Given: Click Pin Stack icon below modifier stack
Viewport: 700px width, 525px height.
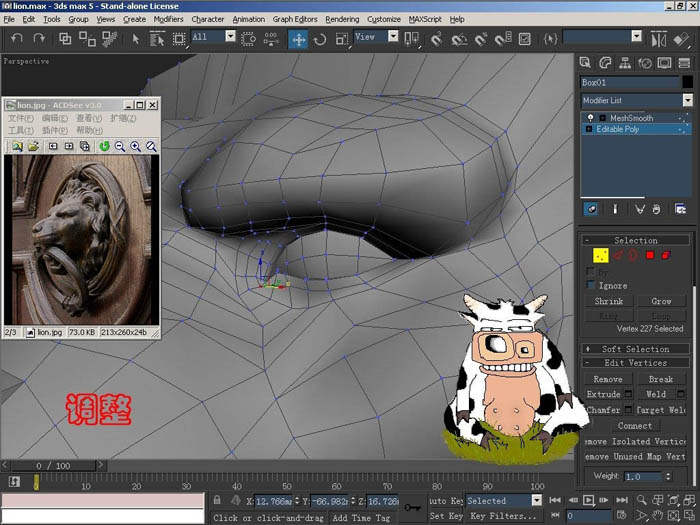Looking at the screenshot, I should coord(591,209).
